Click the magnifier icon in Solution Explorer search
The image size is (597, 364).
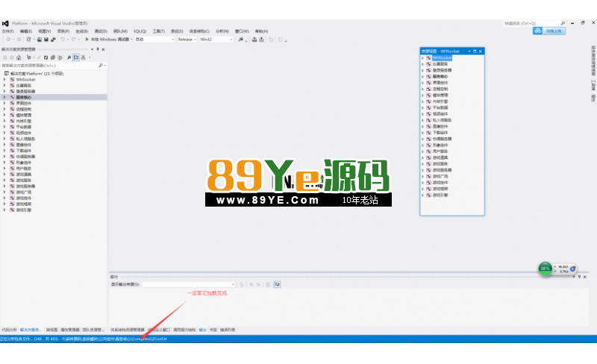[x=101, y=66]
